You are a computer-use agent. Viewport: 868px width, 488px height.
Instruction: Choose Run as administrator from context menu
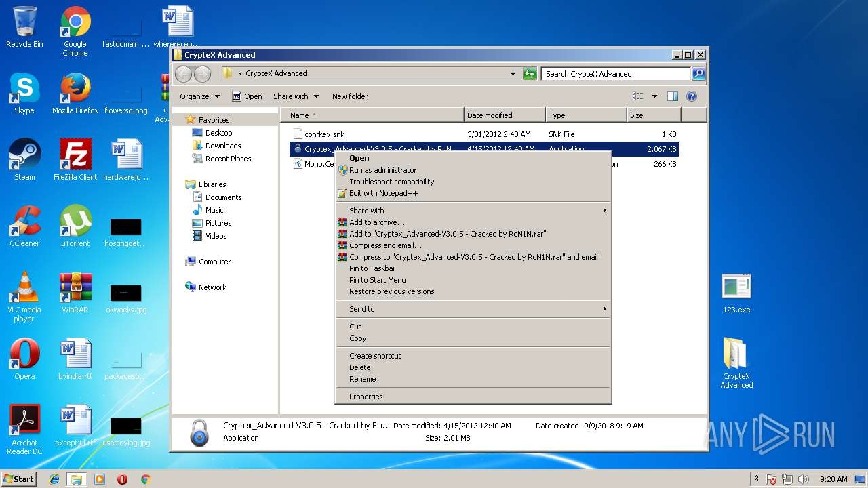tap(382, 170)
